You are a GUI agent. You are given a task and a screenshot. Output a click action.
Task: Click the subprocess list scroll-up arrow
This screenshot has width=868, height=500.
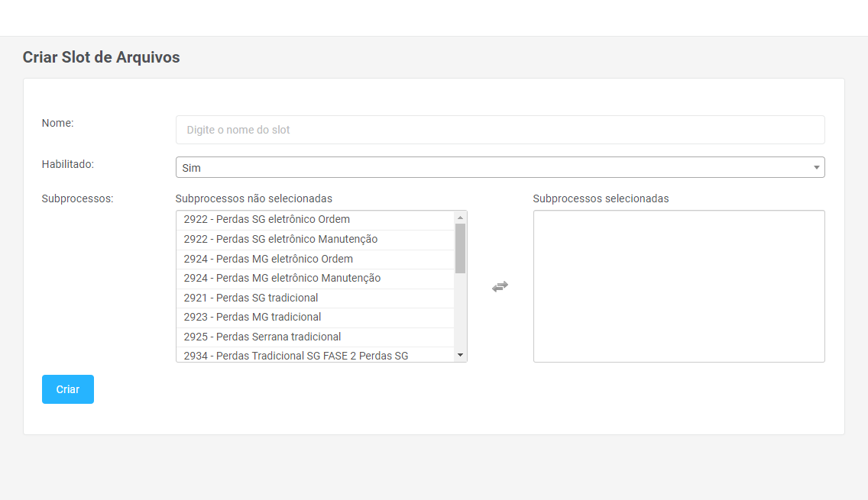[x=460, y=218]
